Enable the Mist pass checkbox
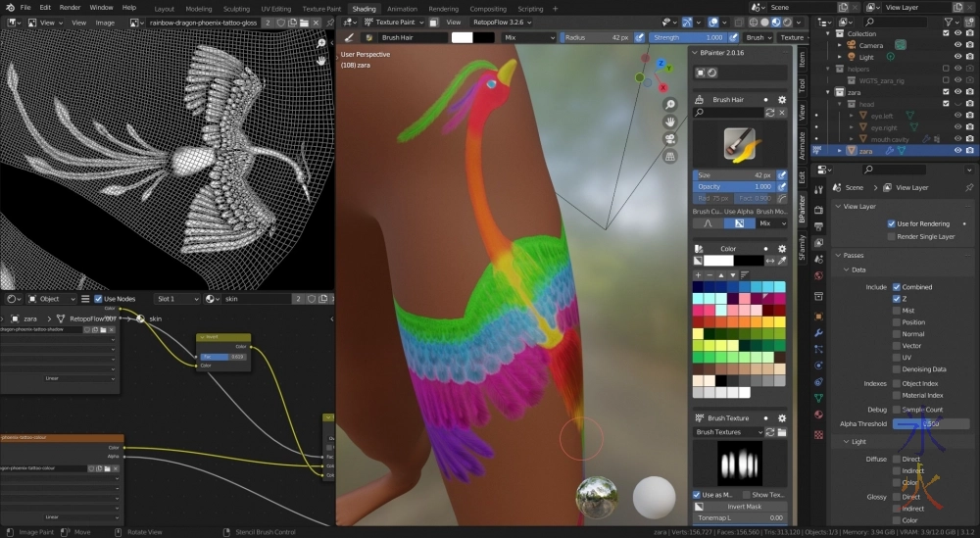The height and width of the screenshot is (538, 980). 897,311
